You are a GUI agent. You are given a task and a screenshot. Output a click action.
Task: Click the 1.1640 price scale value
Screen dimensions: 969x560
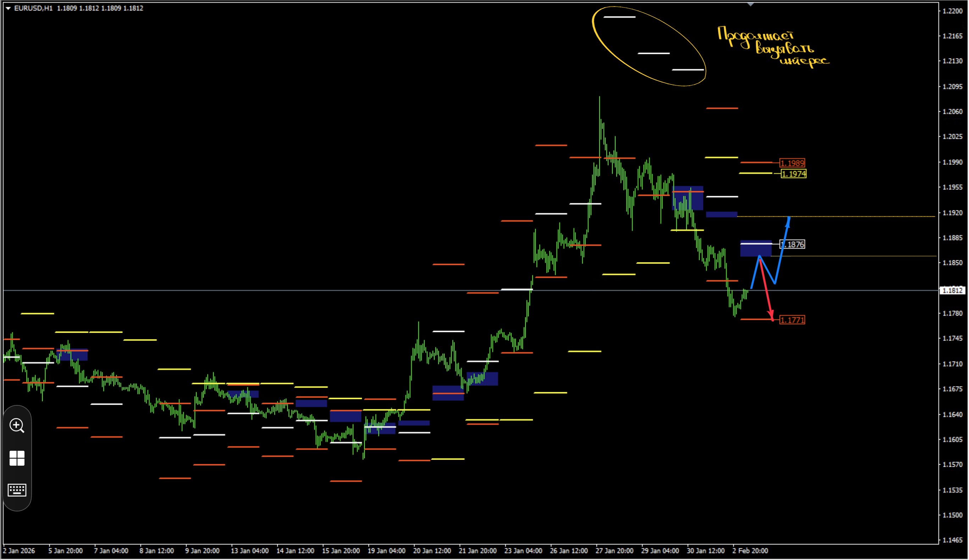[953, 415]
